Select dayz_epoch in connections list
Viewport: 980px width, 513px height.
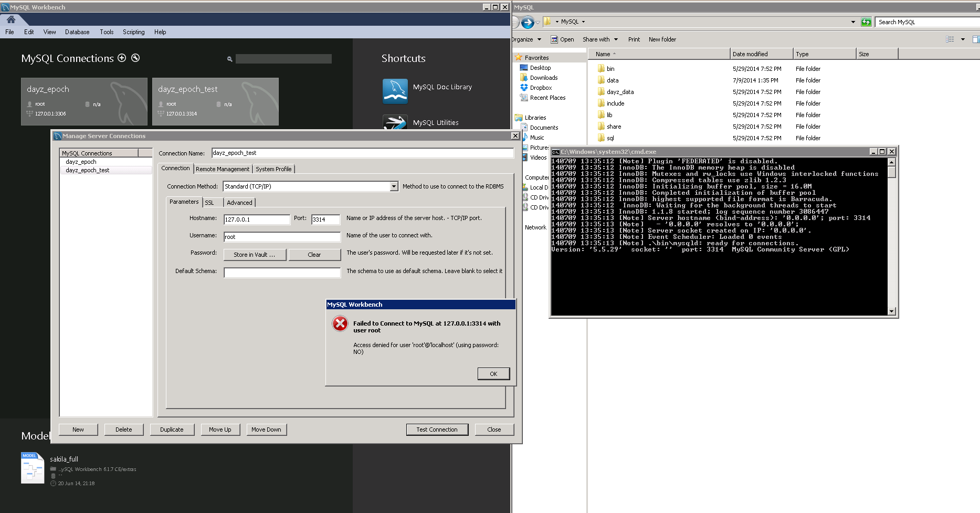[x=81, y=162]
